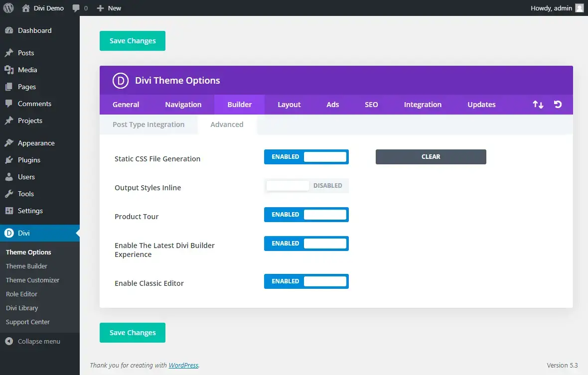Click the Plugins plug icon
This screenshot has width=588, height=375.
(9, 160)
